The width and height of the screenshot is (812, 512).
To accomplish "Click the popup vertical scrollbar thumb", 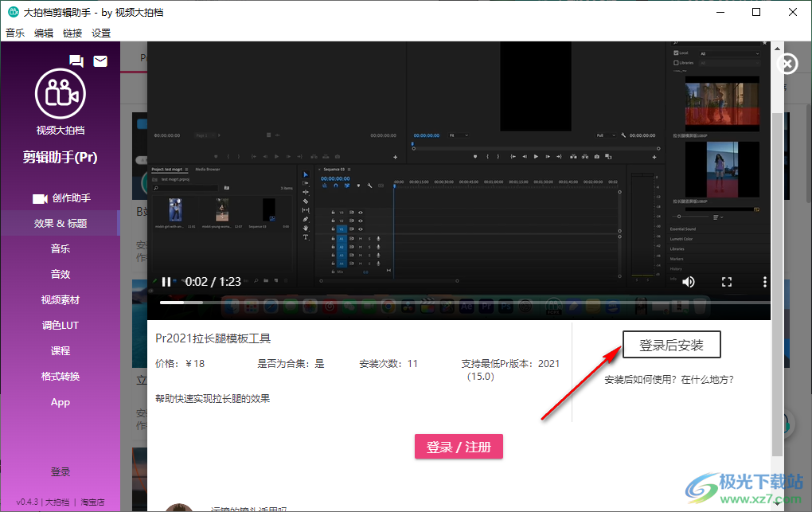I will tap(777, 284).
